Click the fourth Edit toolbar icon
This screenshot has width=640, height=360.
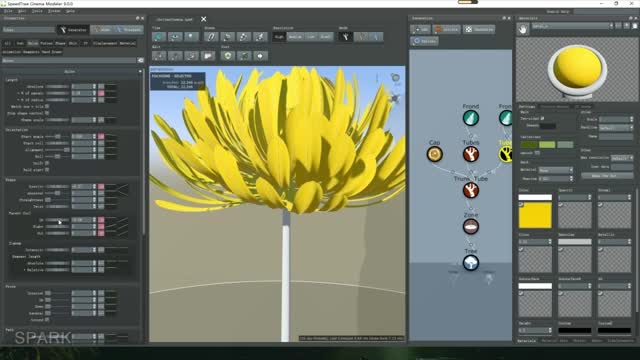coord(208,56)
